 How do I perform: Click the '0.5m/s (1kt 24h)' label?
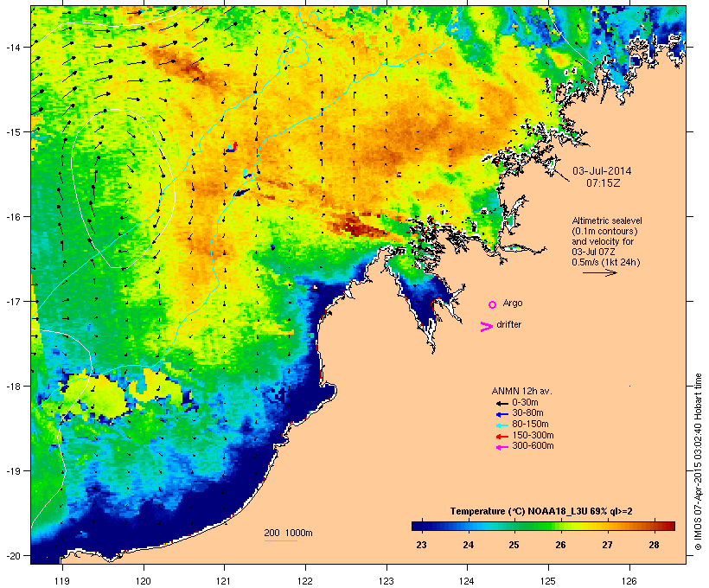coord(606,262)
